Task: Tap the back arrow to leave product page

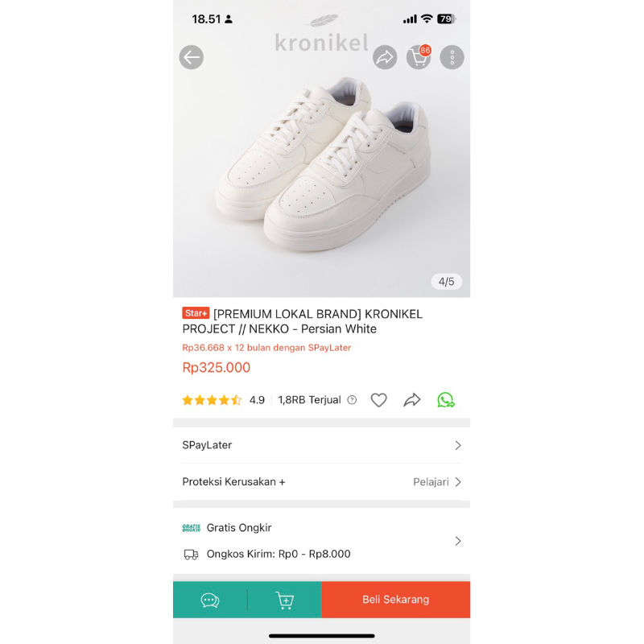Action: 191,57
